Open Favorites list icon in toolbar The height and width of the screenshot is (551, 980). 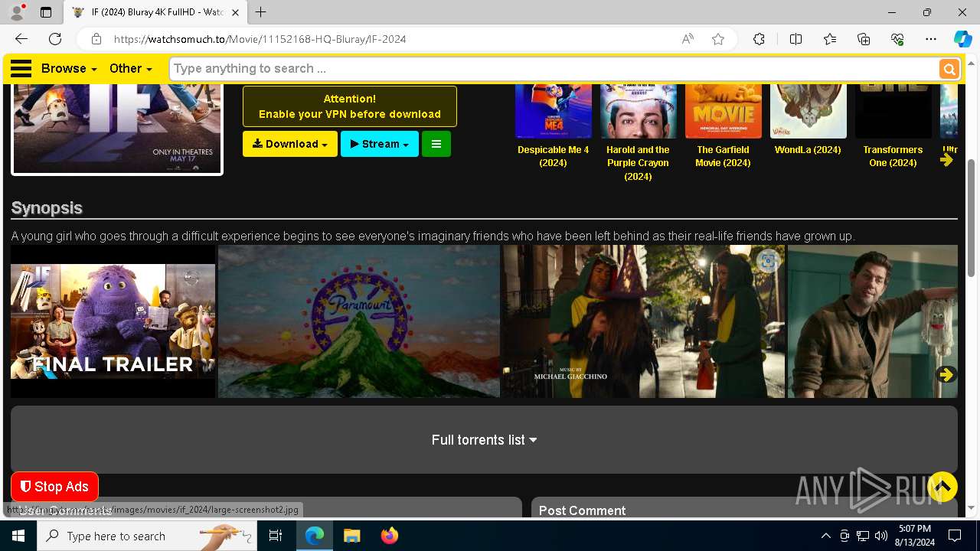[830, 39]
